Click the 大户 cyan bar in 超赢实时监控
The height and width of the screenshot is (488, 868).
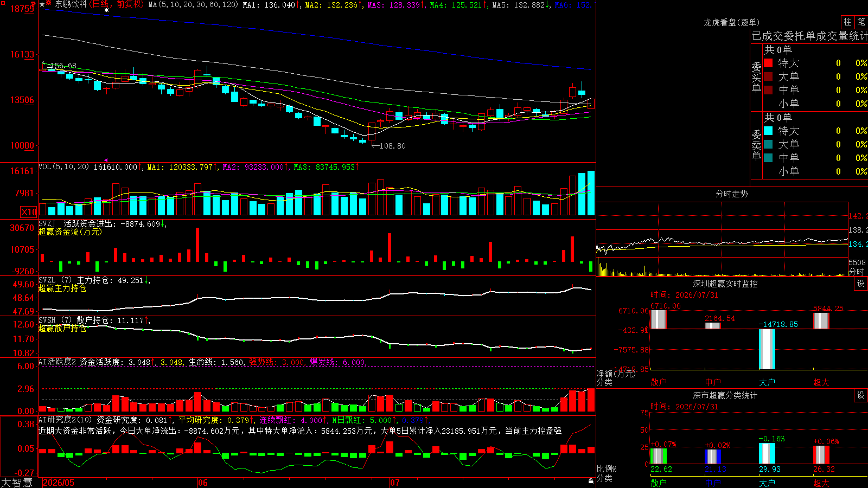pos(767,349)
